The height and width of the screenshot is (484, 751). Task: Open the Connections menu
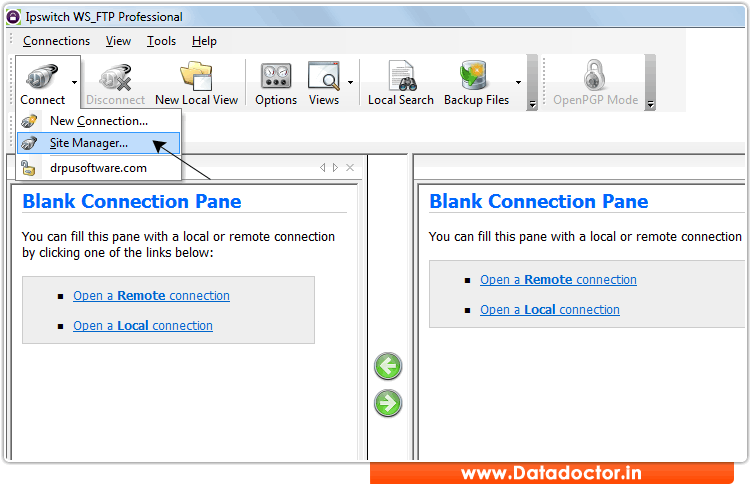pos(57,41)
